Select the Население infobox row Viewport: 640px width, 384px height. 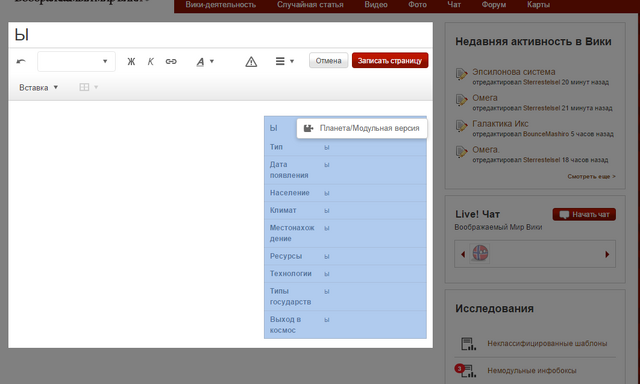click(x=345, y=193)
